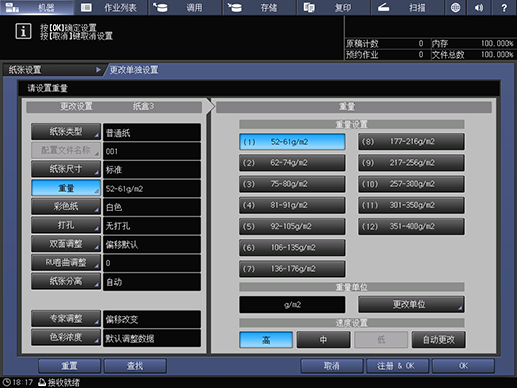Open 色彩浓度 color density setting
The height and width of the screenshot is (388, 517).
coord(66,337)
